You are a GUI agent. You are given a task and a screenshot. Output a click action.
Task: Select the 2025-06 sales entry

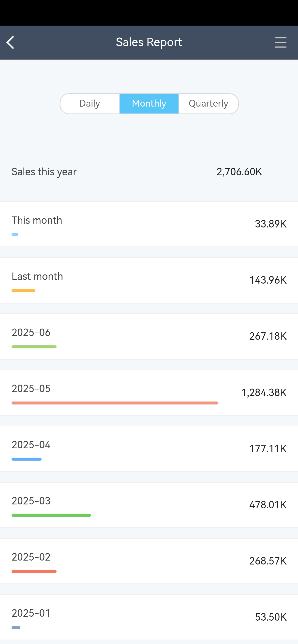149,337
